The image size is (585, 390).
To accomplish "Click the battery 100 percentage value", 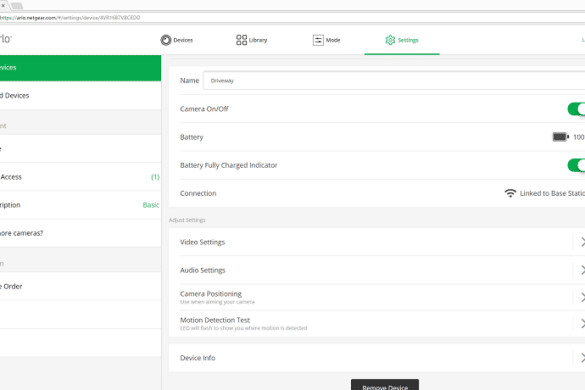I will click(x=579, y=137).
